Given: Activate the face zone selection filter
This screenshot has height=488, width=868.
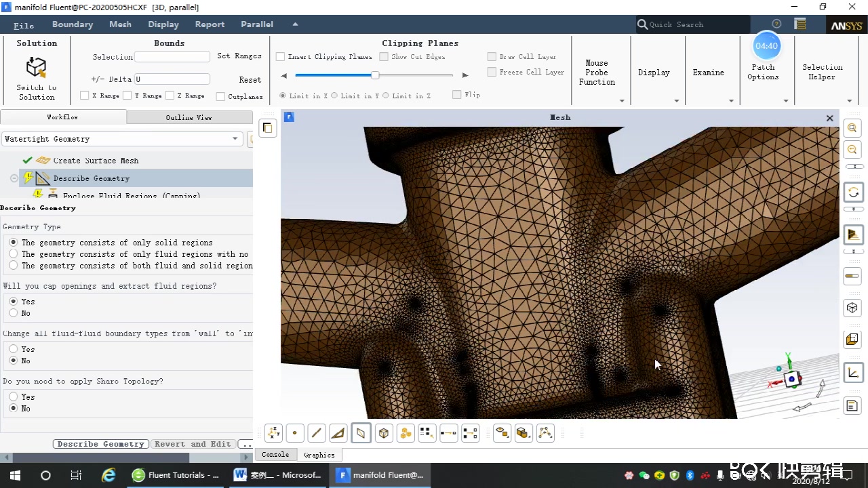Looking at the screenshot, I should click(361, 433).
